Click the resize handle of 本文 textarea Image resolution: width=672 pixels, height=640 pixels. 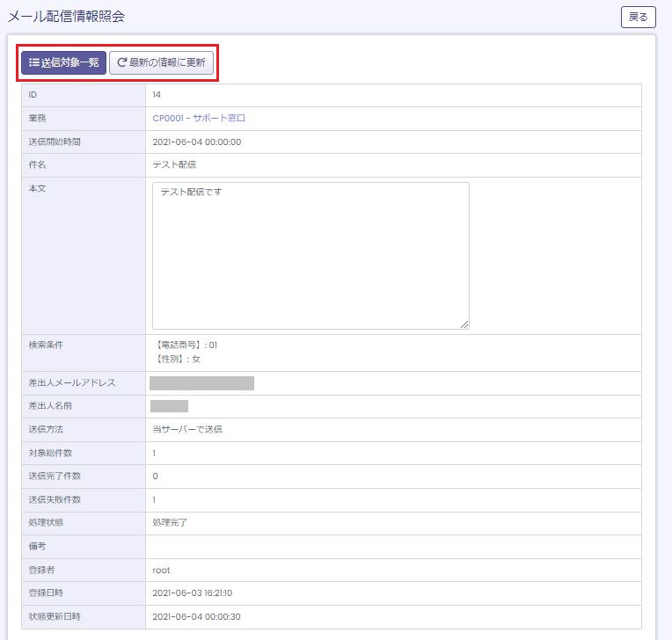pyautogui.click(x=464, y=324)
